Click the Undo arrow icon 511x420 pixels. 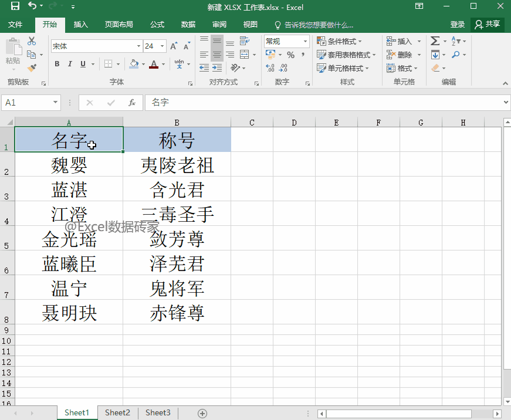point(32,5)
